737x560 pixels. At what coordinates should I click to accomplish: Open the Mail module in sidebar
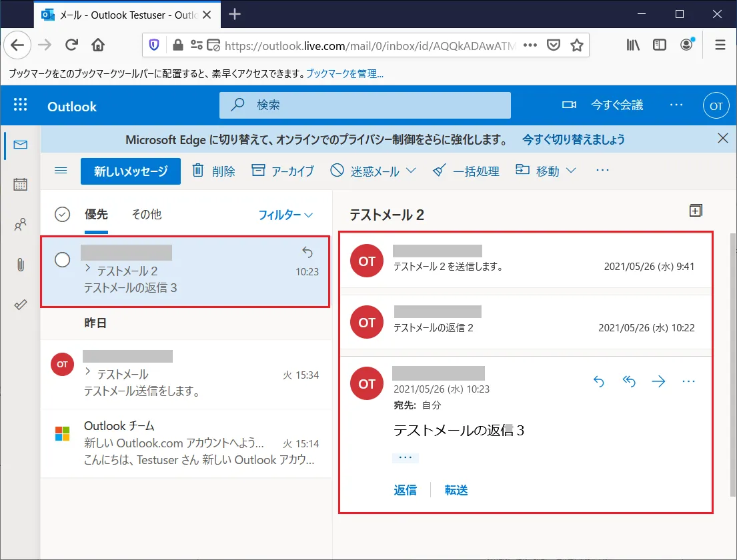[x=20, y=145]
